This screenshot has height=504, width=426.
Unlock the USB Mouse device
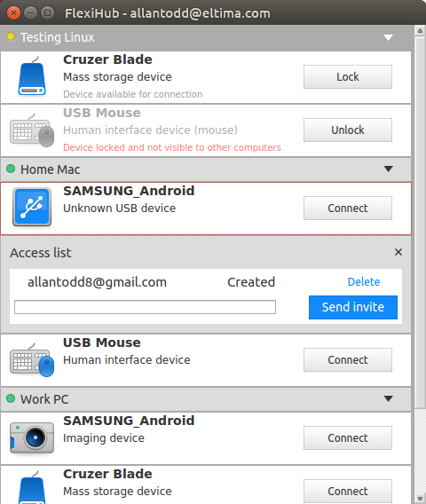(348, 130)
